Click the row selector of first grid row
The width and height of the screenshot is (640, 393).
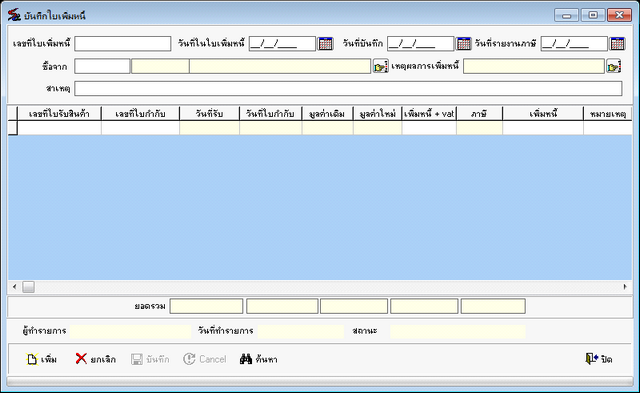pos(13,128)
